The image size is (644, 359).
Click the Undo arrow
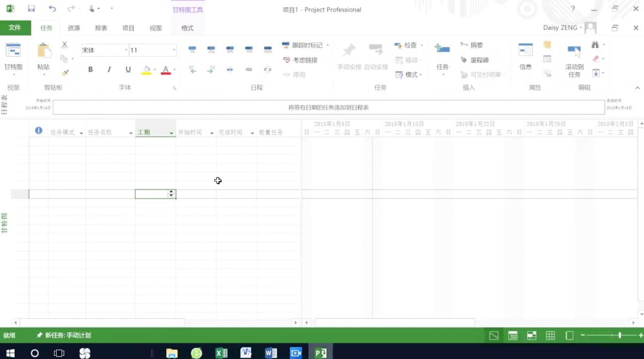pos(52,9)
